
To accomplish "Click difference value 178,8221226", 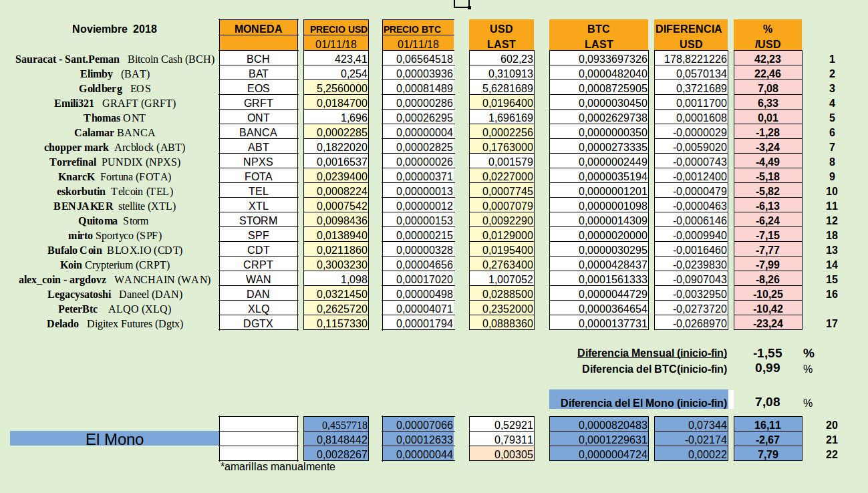I will tap(692, 59).
